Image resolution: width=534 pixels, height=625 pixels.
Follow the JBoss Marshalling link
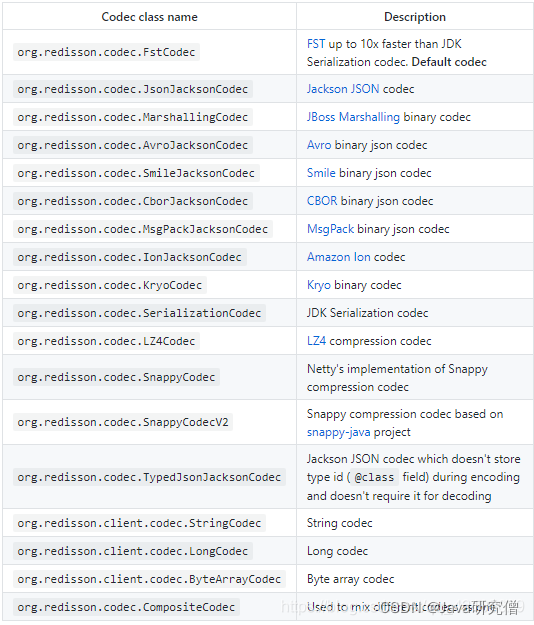353,117
